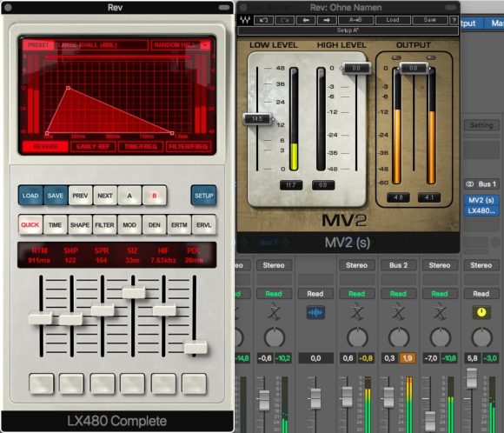Click the yellow clock icon on last channel
Image resolution: width=504 pixels, height=433 pixels.
481,312
